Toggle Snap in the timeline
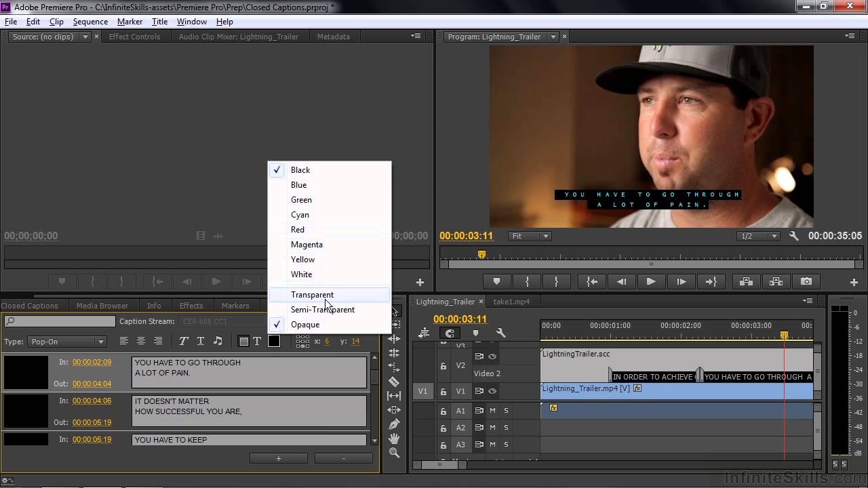The height and width of the screenshot is (488, 868). coord(450,333)
